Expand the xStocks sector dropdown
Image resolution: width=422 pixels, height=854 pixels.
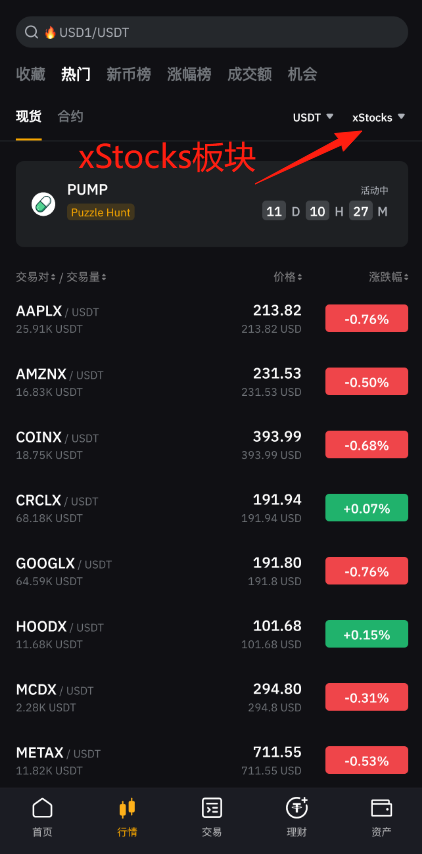(x=378, y=117)
